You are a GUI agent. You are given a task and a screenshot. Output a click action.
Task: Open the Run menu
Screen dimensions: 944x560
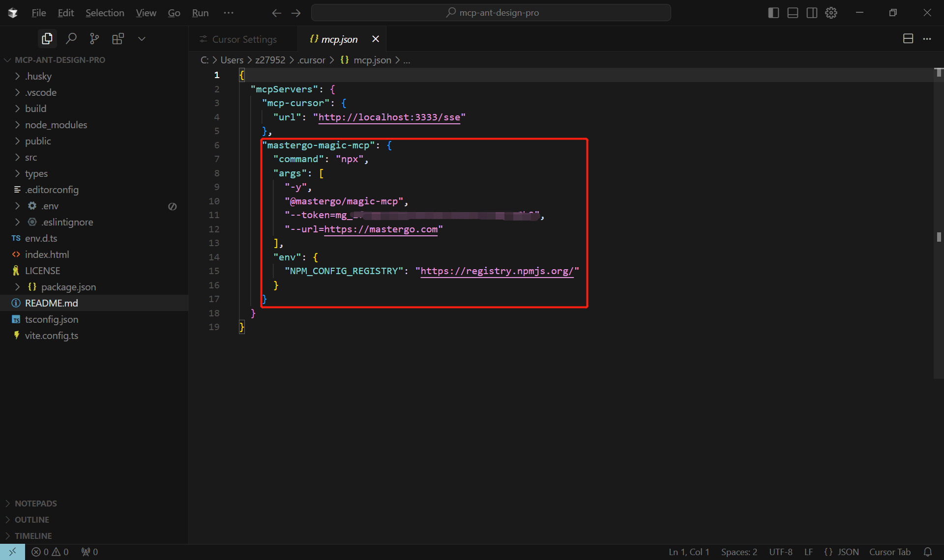[200, 13]
